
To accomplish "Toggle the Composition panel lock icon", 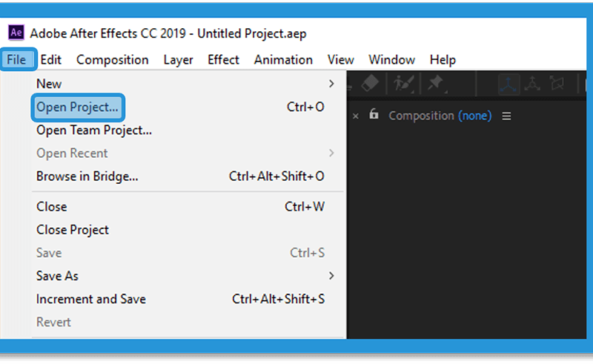I will [374, 114].
